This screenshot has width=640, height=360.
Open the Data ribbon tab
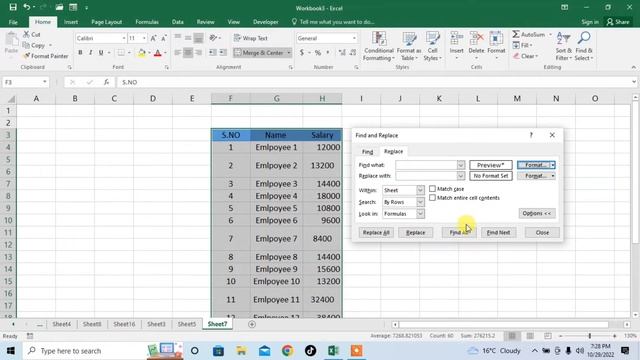178,22
